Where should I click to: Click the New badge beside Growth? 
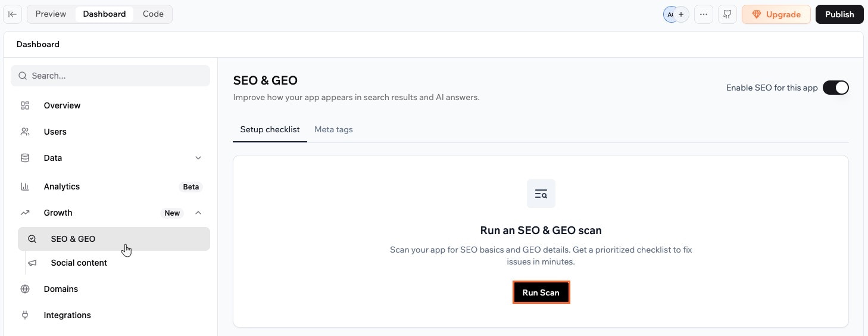click(172, 213)
